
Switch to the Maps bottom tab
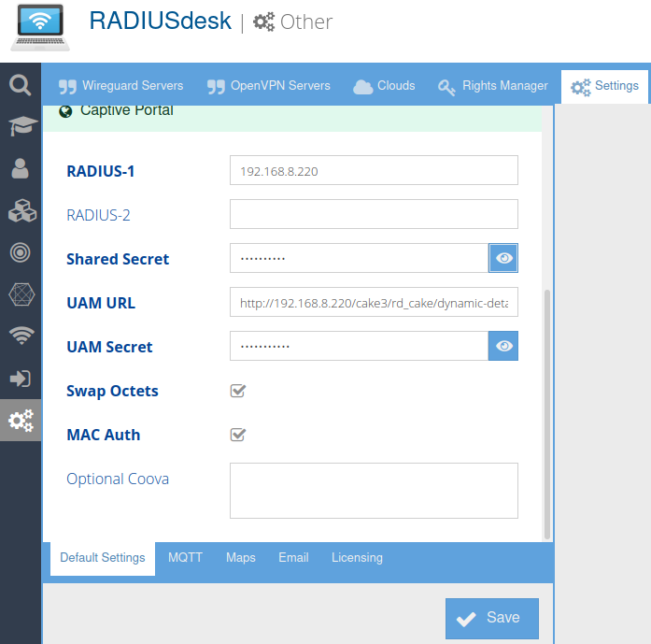coord(241,558)
